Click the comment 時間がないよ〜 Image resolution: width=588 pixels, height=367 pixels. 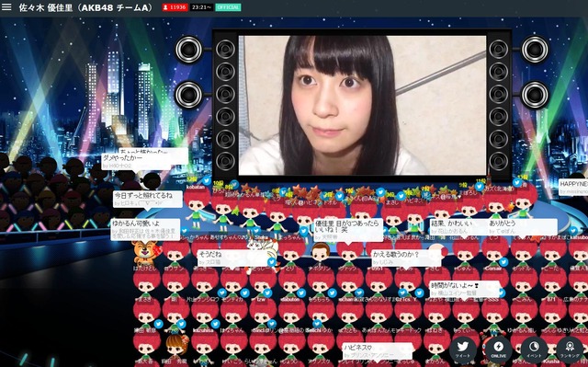[464, 289]
